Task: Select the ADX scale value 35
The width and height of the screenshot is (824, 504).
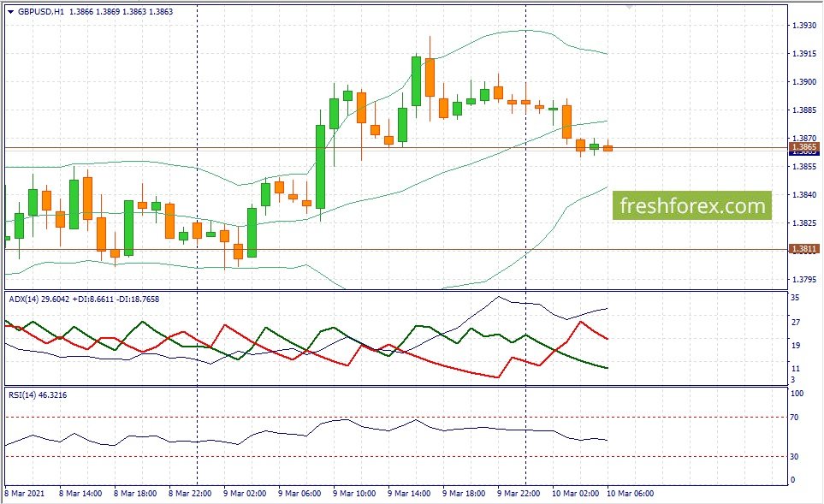Action: (795, 298)
